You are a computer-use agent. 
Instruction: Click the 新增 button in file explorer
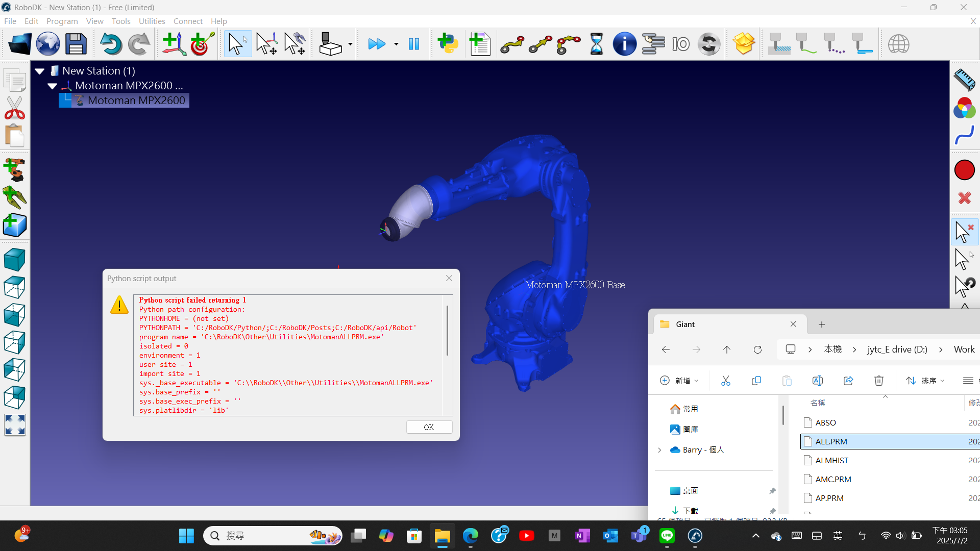pos(679,381)
